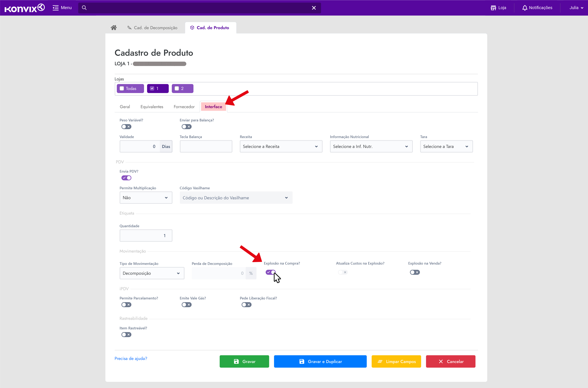Click the Konvix logo
Image resolution: width=588 pixels, height=388 pixels.
[x=25, y=8]
